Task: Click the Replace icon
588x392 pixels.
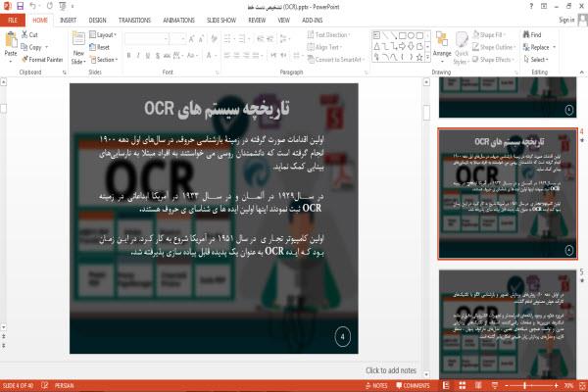Action: tap(526, 47)
